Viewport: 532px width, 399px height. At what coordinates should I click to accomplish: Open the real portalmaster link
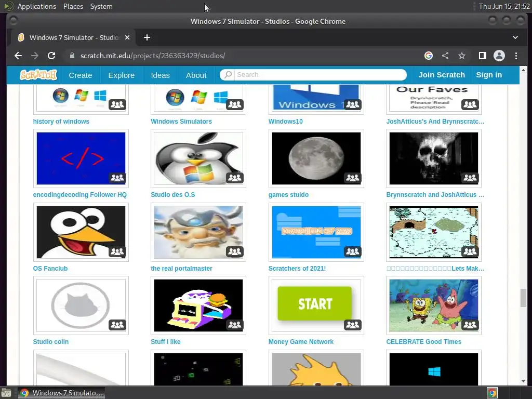[x=181, y=269]
